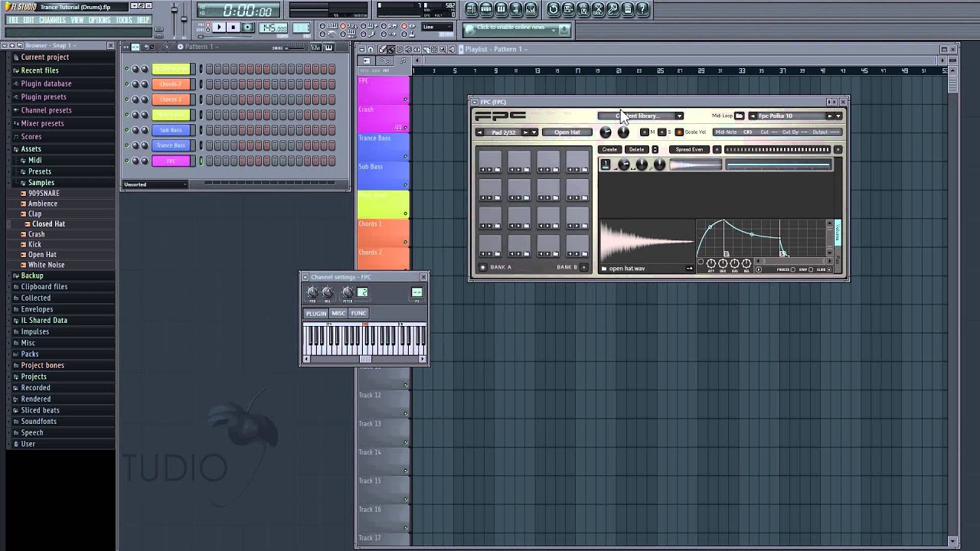Click the undo history toolbar icon
Screen dimensions: 980x551
click(x=554, y=9)
